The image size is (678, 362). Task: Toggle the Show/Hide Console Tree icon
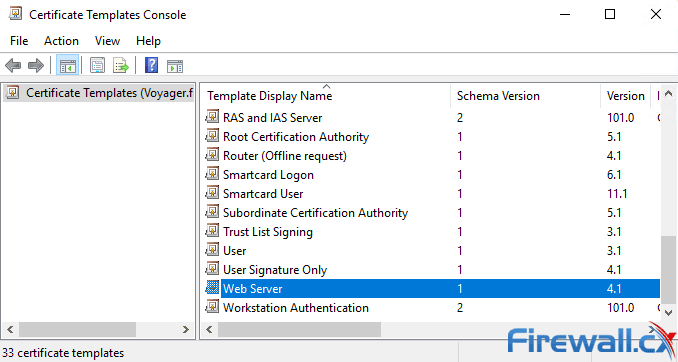[x=67, y=66]
